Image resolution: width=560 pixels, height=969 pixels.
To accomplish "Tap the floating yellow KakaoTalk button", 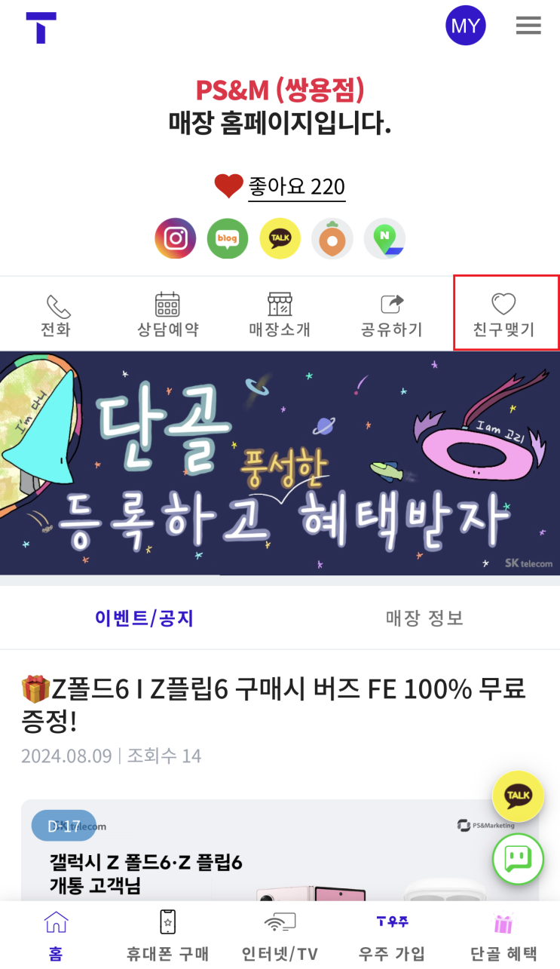I will (x=518, y=796).
